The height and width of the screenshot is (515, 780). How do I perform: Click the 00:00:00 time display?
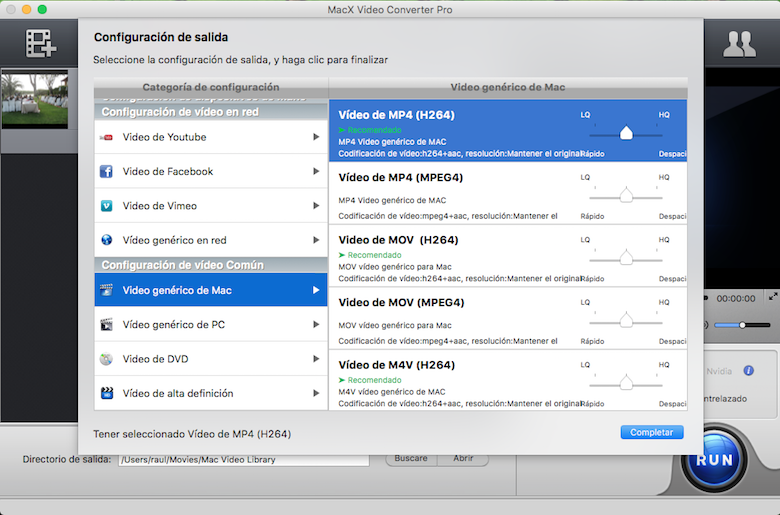click(736, 299)
